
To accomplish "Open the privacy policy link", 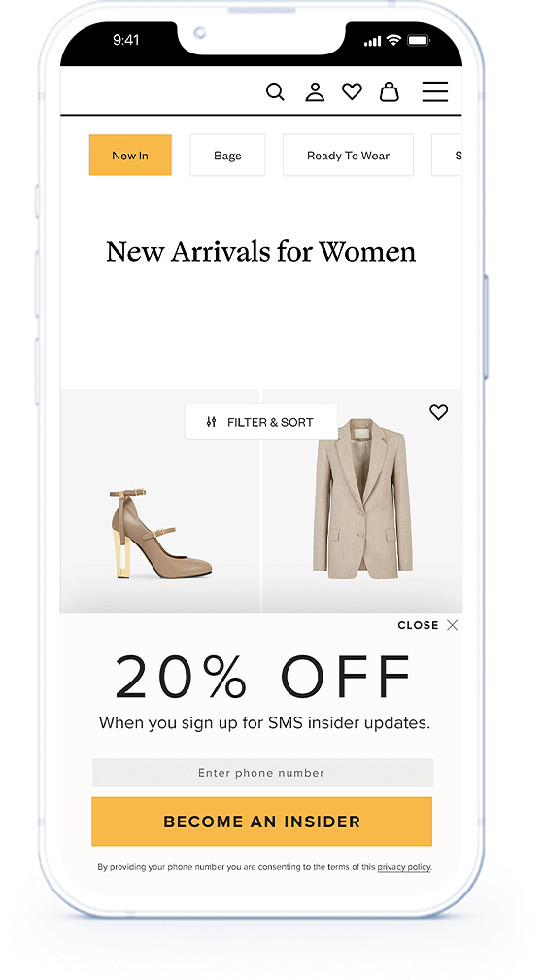I will click(x=403, y=867).
